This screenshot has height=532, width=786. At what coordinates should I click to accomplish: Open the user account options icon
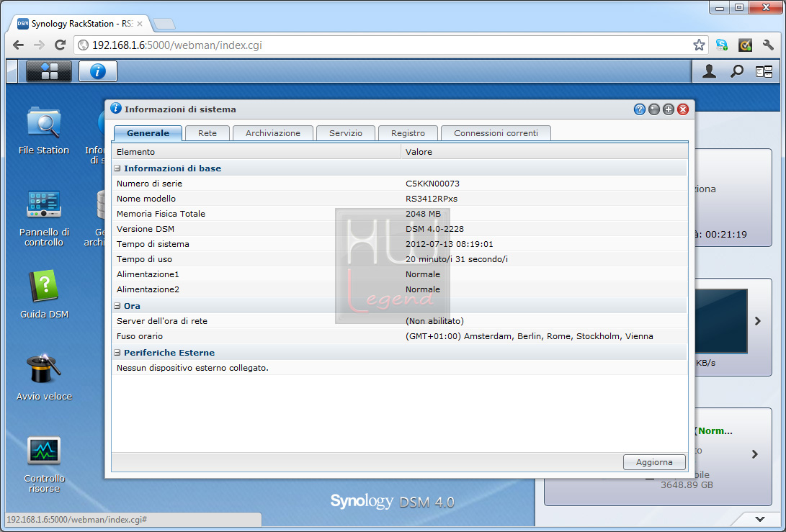click(709, 72)
